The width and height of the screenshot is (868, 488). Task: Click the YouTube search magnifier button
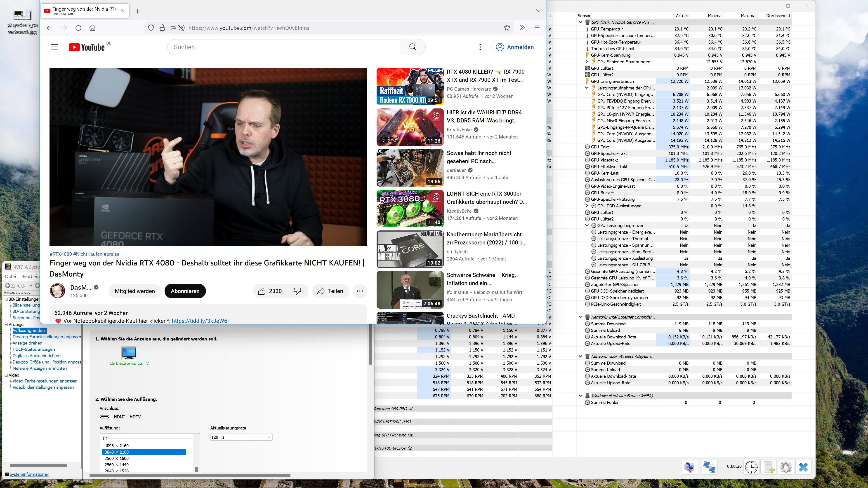[413, 47]
